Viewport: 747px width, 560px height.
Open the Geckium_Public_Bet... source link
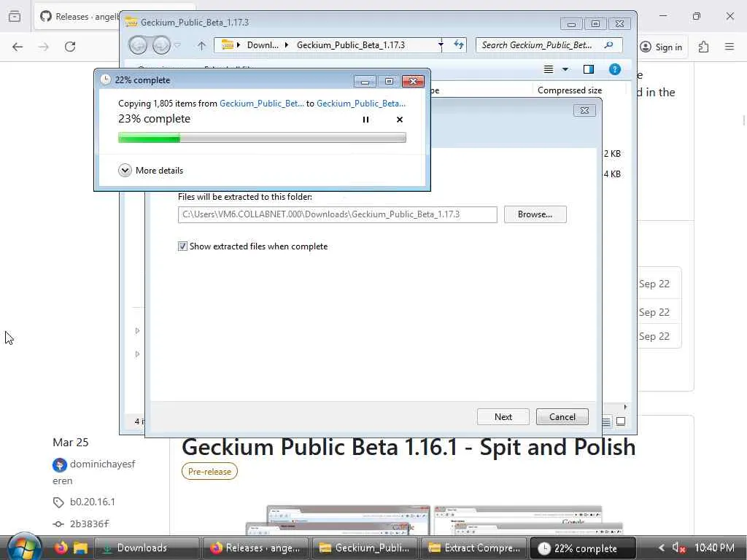262,104
